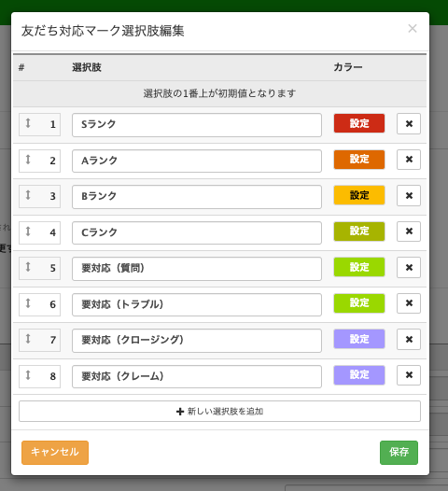Click the Sランク text field
The height and width of the screenshot is (491, 448).
(x=197, y=125)
